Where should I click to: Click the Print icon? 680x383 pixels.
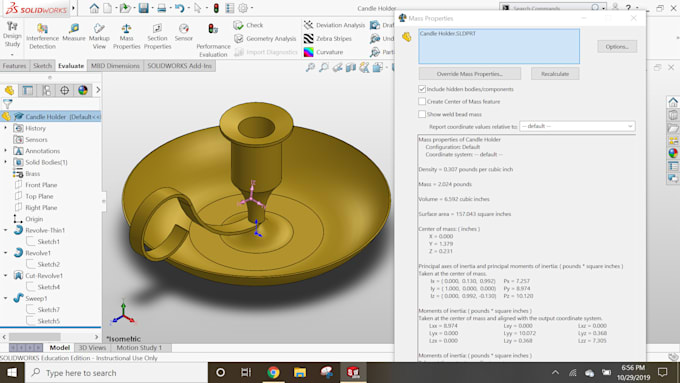pos(162,8)
